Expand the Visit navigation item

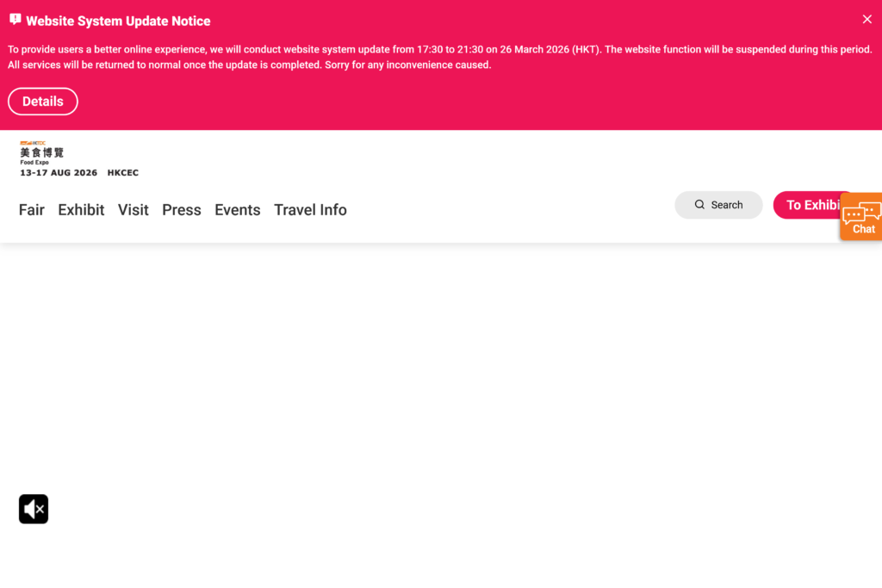coord(134,210)
